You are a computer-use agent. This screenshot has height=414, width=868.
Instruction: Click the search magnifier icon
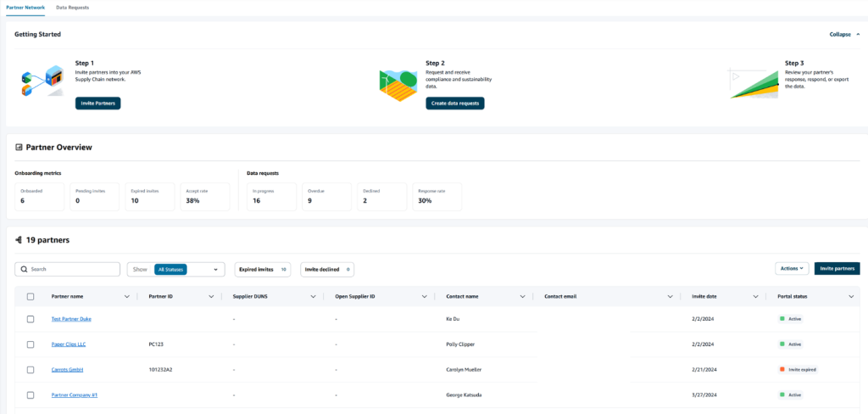point(24,269)
